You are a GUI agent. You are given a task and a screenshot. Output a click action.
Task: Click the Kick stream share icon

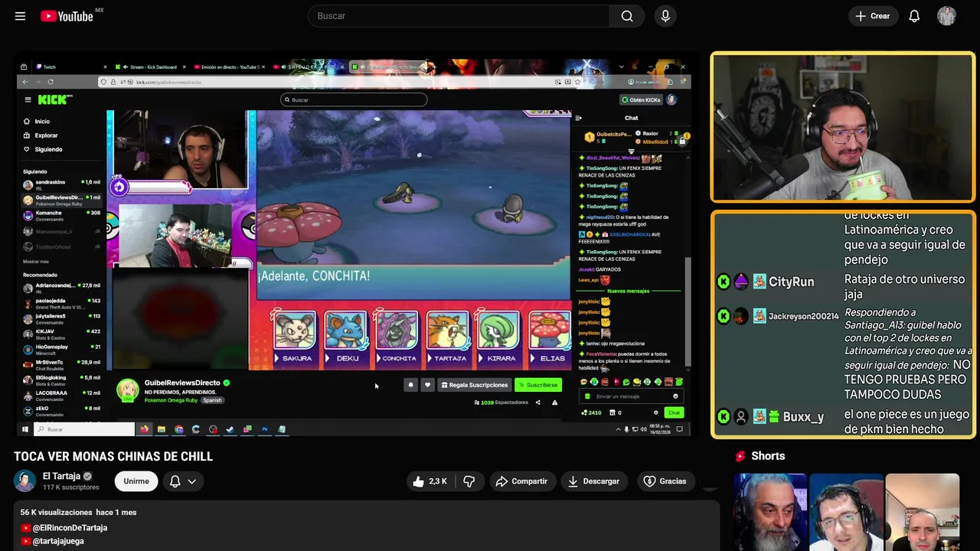coord(537,403)
